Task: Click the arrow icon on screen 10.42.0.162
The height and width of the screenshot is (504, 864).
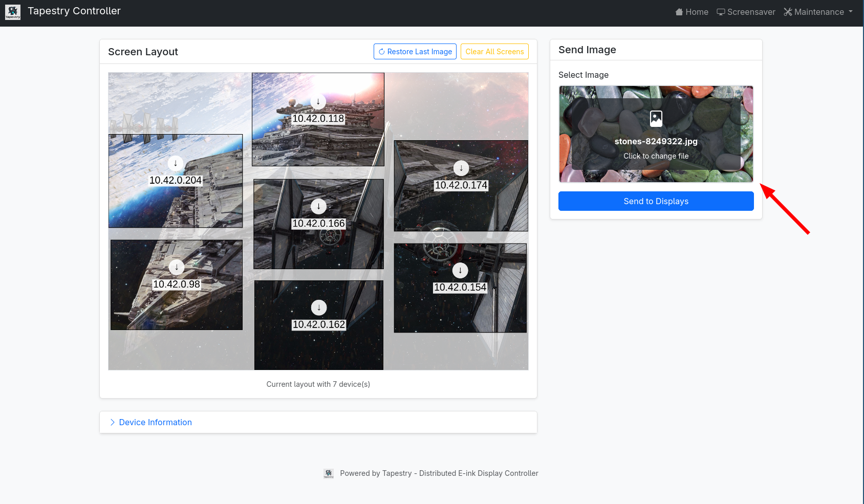Action: tap(319, 308)
